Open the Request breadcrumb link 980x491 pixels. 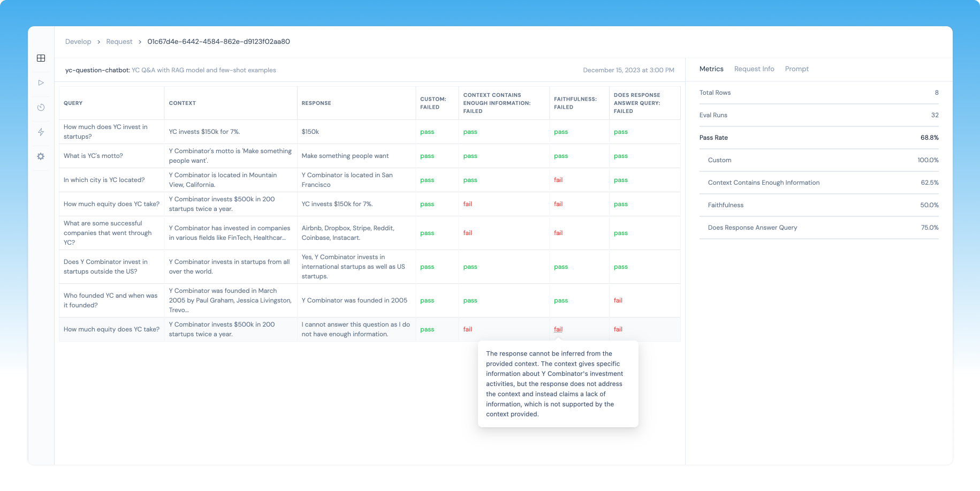(x=119, y=41)
